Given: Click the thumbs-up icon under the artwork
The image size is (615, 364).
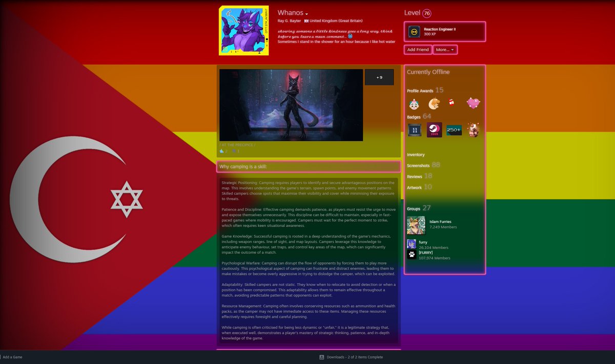Looking at the screenshot, I should click(x=222, y=151).
